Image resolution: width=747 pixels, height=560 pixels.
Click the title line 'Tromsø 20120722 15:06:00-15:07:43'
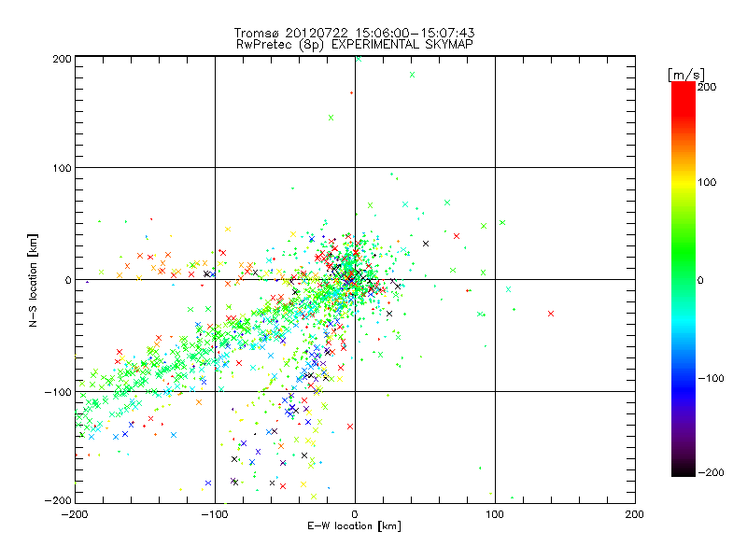[x=354, y=33]
